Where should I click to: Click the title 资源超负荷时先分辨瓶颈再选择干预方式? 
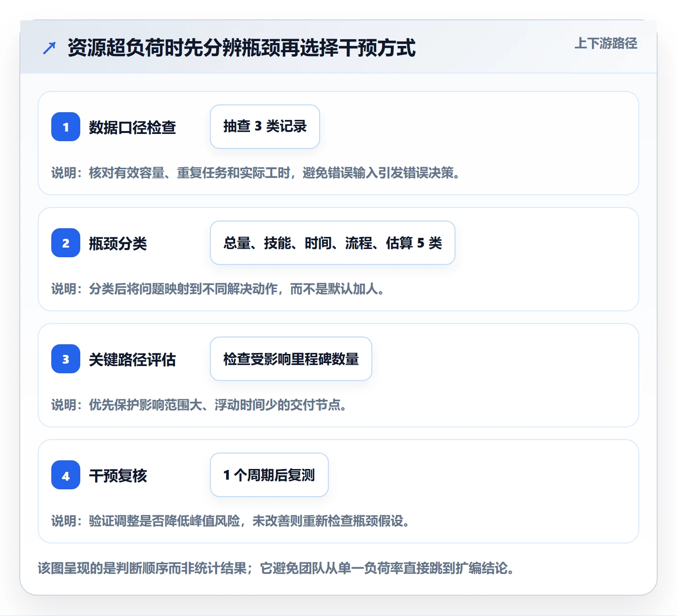coord(242,48)
